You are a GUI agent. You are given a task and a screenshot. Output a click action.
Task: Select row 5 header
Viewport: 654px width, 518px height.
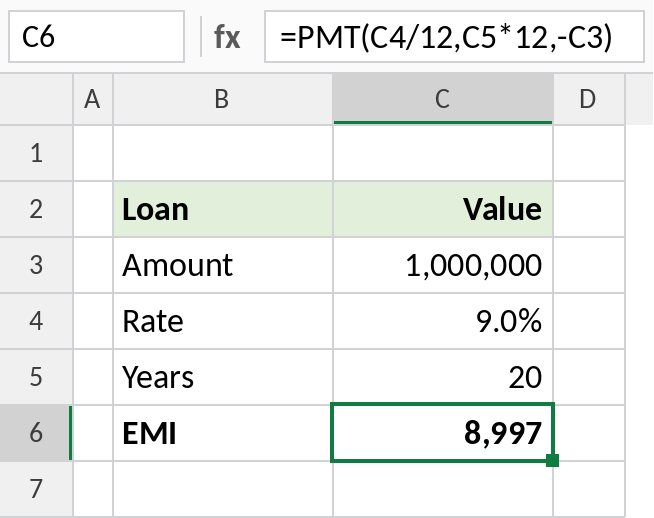[x=36, y=377]
